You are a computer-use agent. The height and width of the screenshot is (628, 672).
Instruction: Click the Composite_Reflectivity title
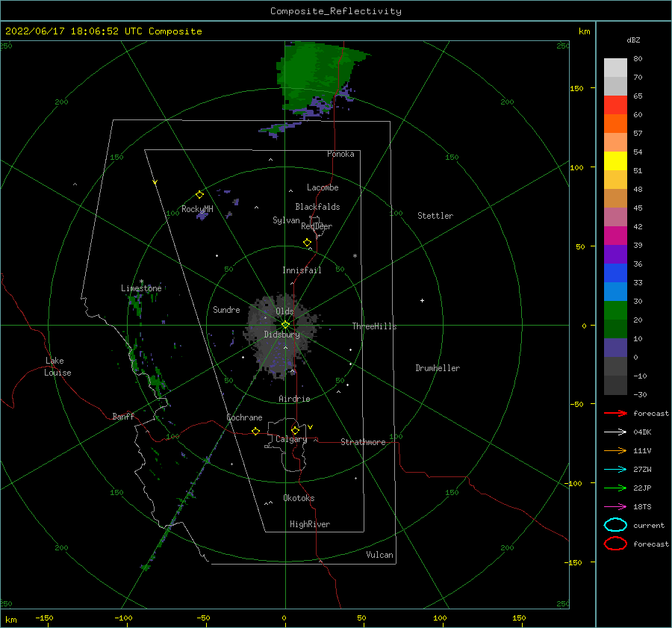[x=336, y=11]
